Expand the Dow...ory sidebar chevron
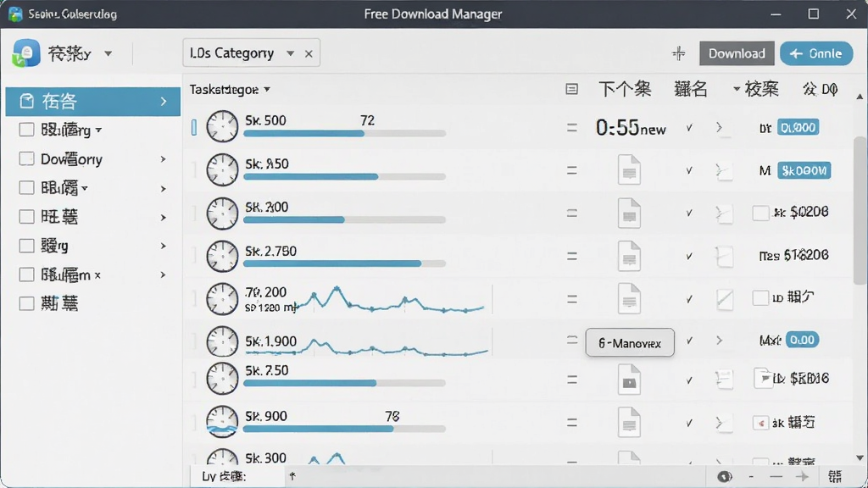 click(x=164, y=159)
